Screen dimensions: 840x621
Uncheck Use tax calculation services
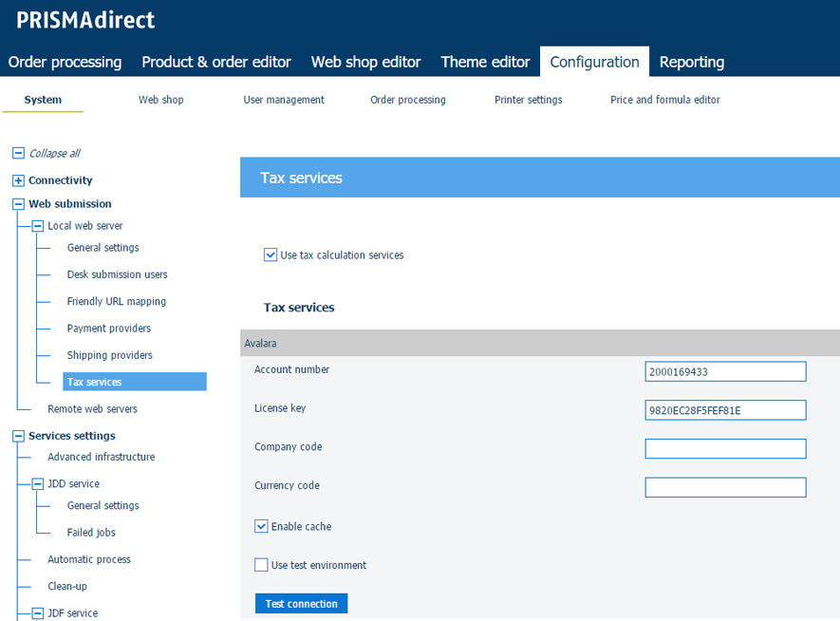pos(271,254)
